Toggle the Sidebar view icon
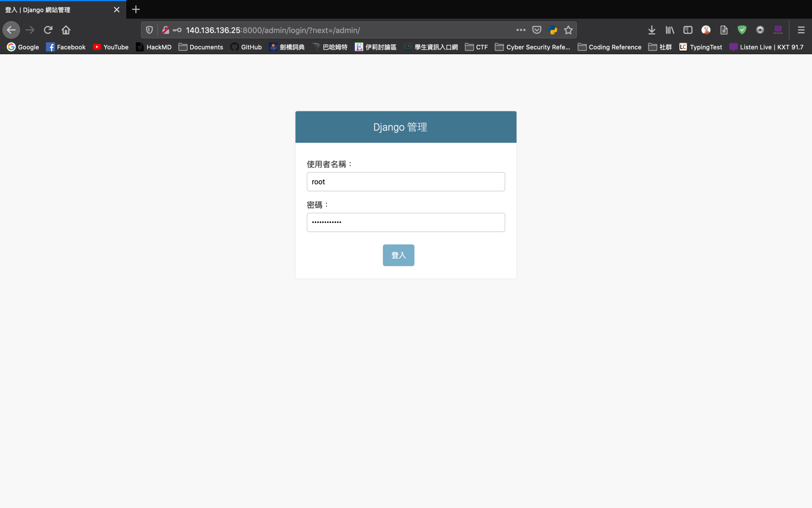The image size is (812, 508). (688, 30)
